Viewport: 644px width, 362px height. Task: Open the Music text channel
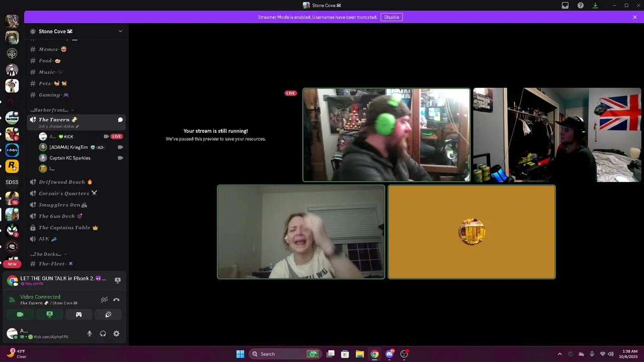click(76, 72)
